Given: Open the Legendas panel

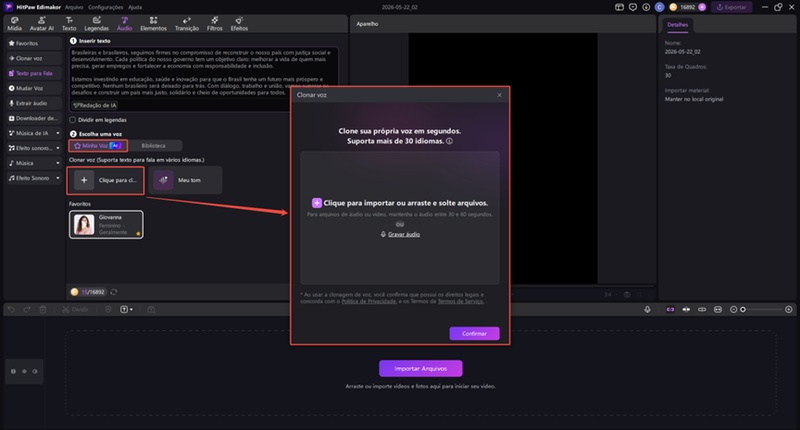Looking at the screenshot, I should point(96,23).
